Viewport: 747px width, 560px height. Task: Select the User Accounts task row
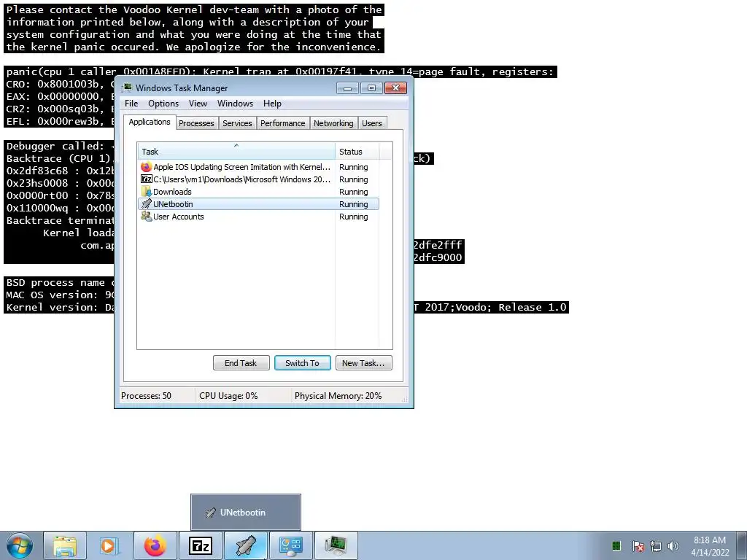coord(259,216)
